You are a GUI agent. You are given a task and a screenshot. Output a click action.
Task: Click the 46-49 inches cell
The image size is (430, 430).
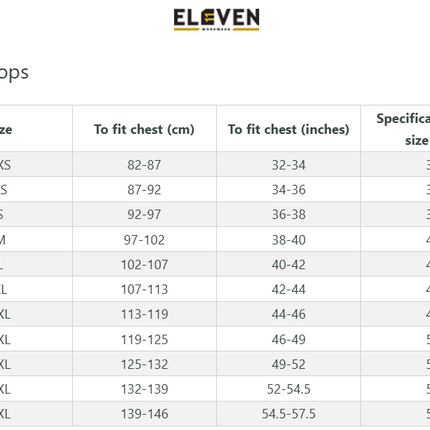pos(289,339)
